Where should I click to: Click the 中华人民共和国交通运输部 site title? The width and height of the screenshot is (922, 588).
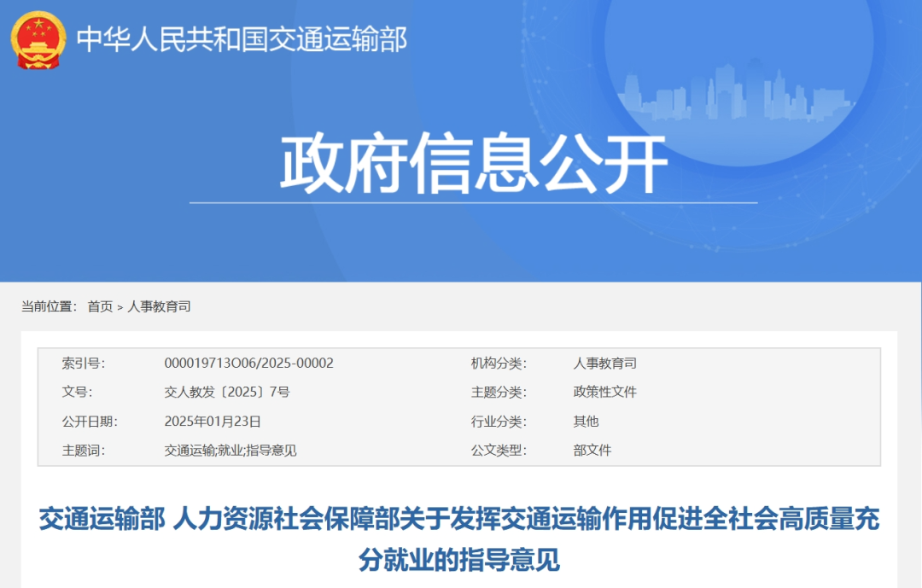click(x=242, y=39)
